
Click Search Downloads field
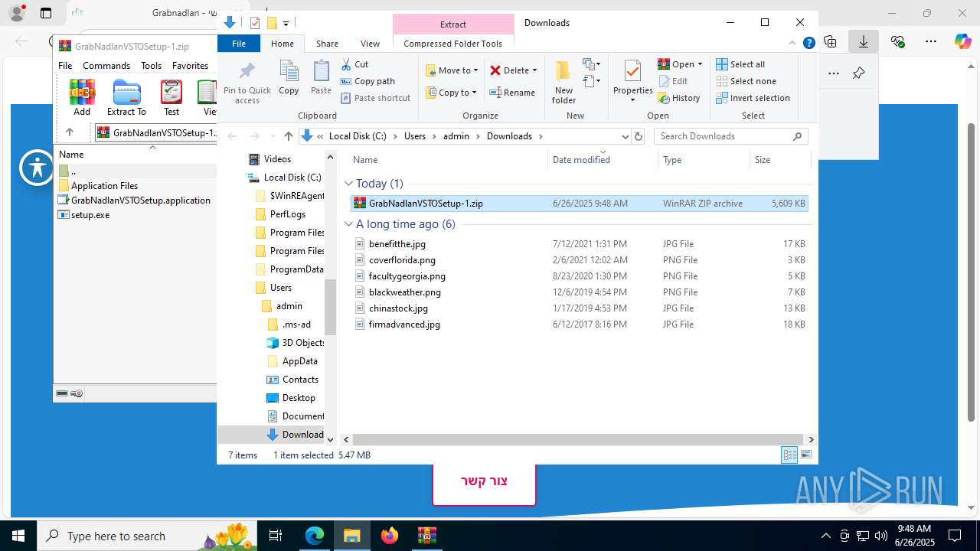click(x=730, y=136)
